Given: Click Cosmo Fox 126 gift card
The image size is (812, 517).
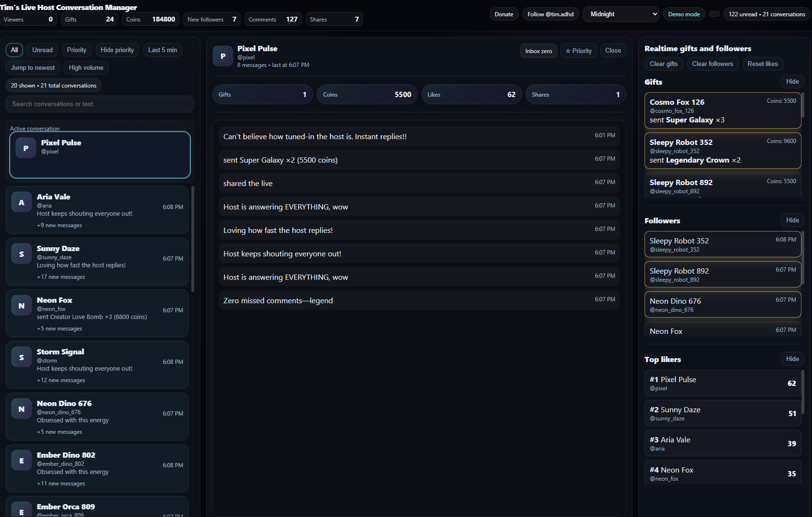Looking at the screenshot, I should 723,110.
